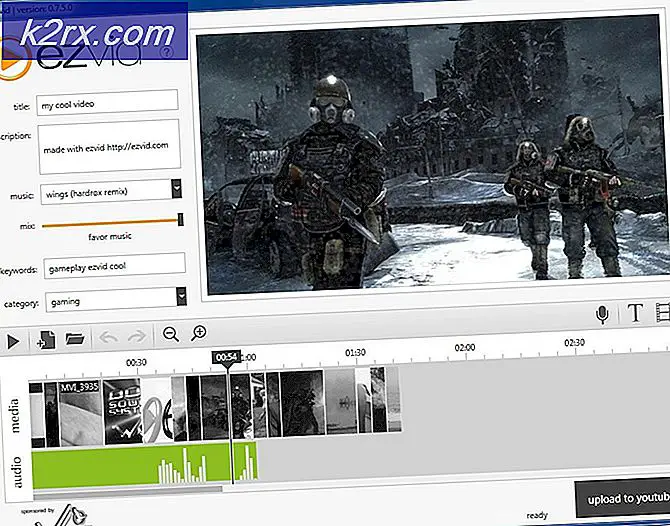Click the video preview image
This screenshot has height=526, width=670.
pos(432,157)
